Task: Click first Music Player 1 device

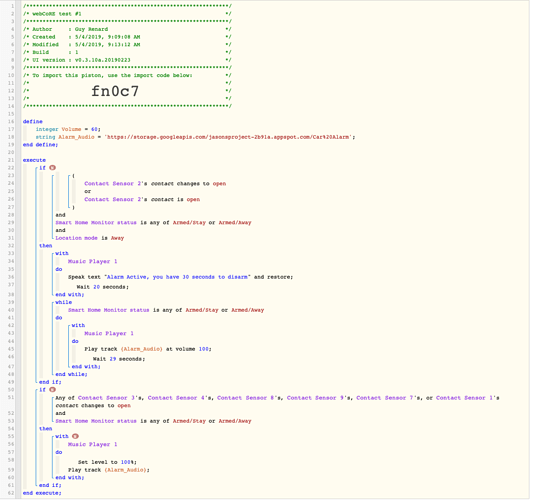Action: [x=92, y=261]
